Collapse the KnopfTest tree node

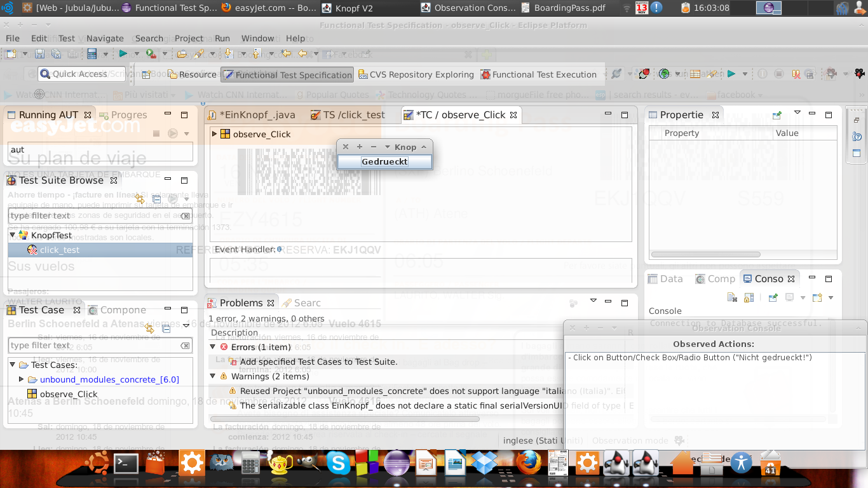13,235
